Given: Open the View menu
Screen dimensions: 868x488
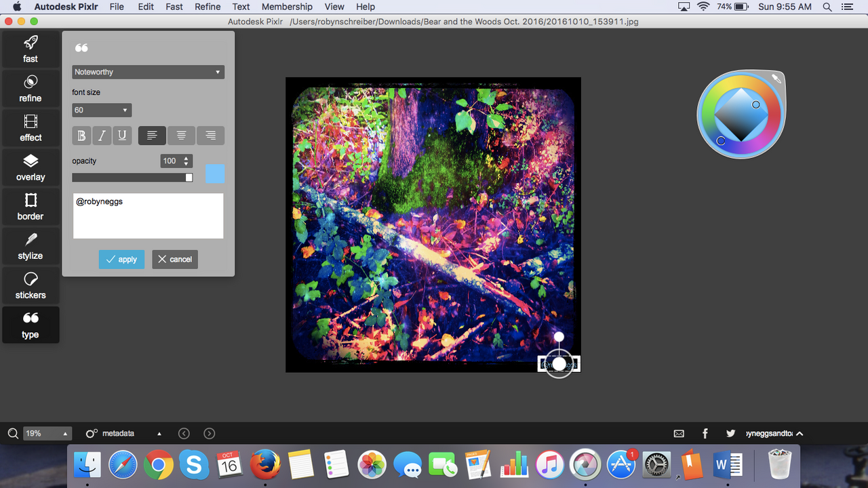Looking at the screenshot, I should click(334, 7).
